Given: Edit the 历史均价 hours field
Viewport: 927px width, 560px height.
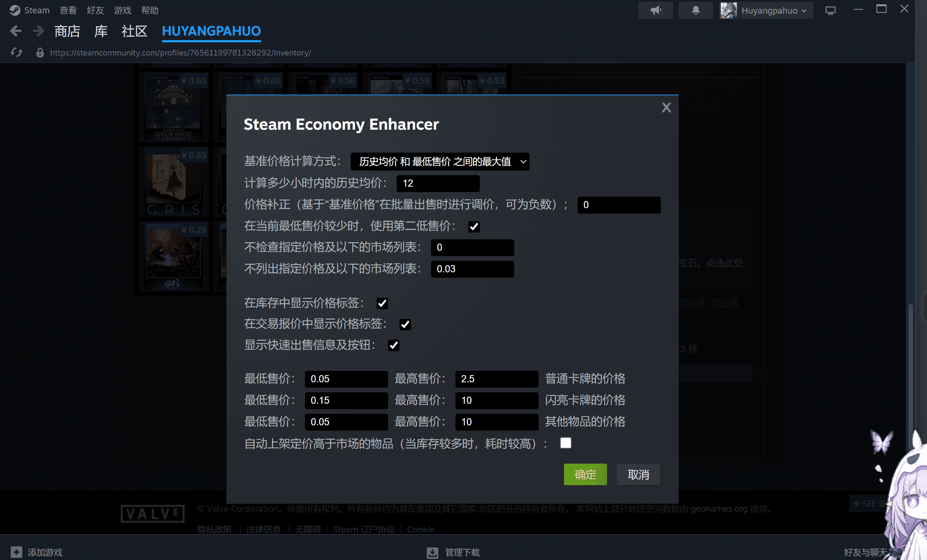Looking at the screenshot, I should pos(438,183).
